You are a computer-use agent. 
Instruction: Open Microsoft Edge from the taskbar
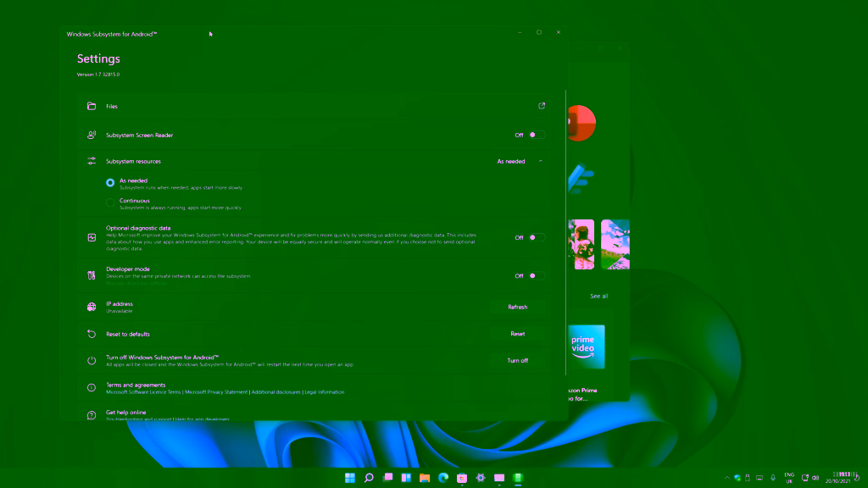(x=443, y=478)
